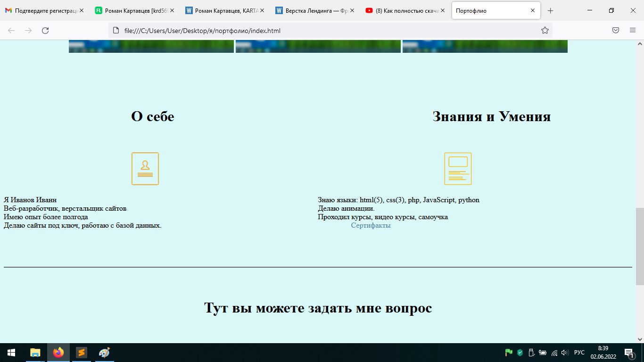Click the Знания и Умения heading
This screenshot has height=362, width=644.
[492, 116]
